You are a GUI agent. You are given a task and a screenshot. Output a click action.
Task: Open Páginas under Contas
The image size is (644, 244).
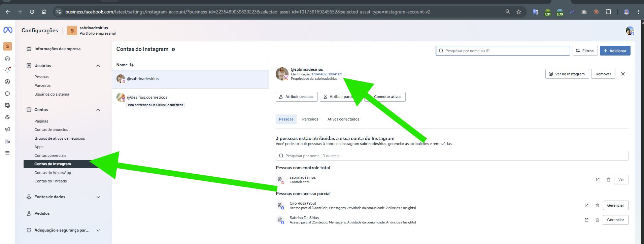[x=41, y=121]
